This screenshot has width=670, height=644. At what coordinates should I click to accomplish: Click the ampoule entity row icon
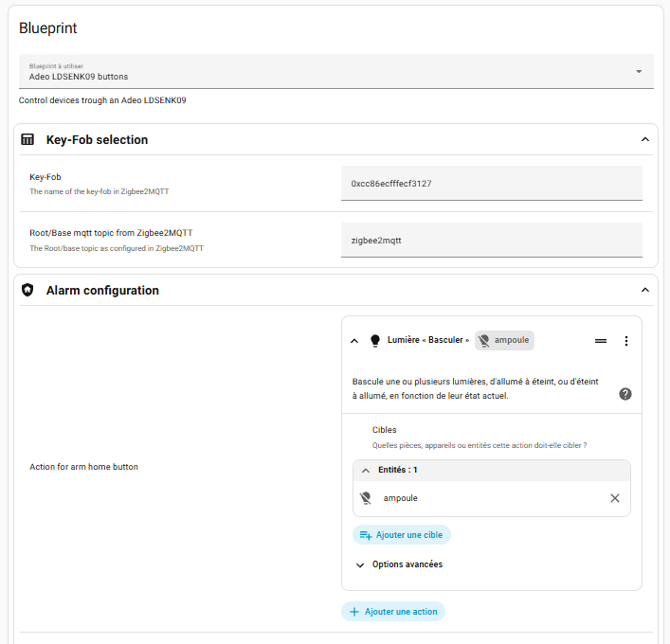coord(366,498)
